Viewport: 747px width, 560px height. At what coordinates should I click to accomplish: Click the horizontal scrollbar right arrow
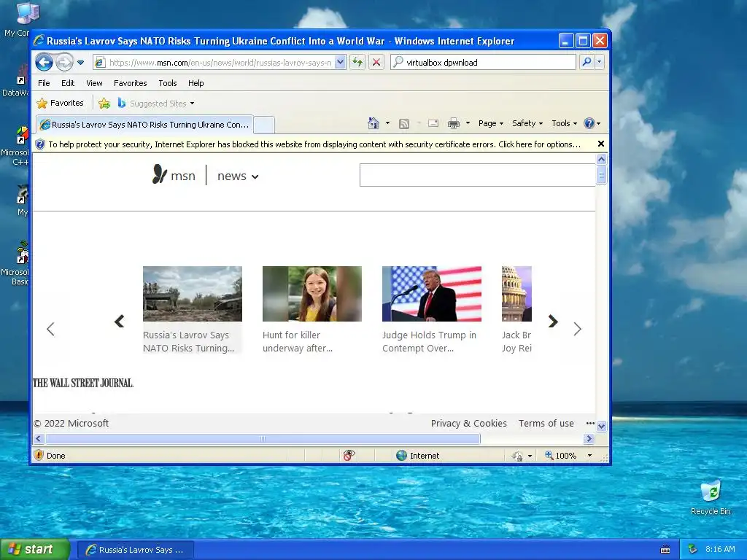pos(589,438)
